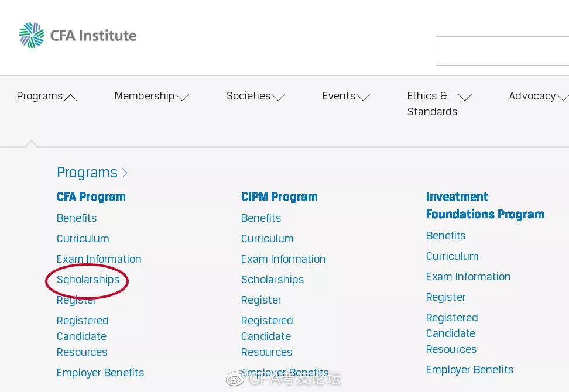Collapse the Programs menu arrow
The image size is (569, 392).
tap(70, 98)
